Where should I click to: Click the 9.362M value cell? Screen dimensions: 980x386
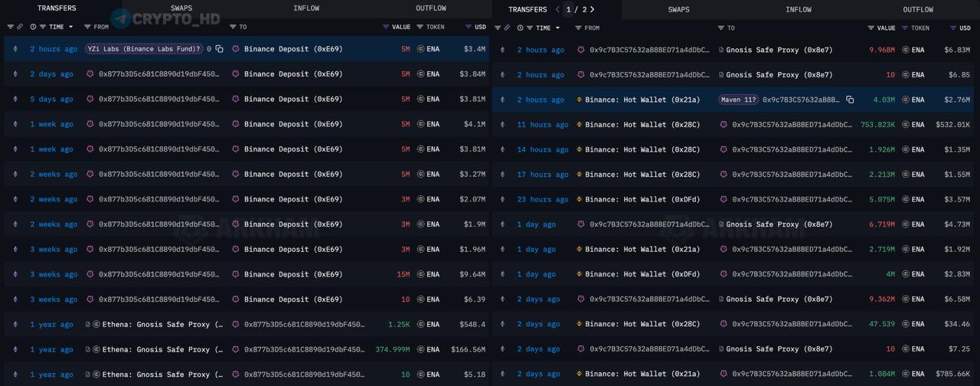882,299
